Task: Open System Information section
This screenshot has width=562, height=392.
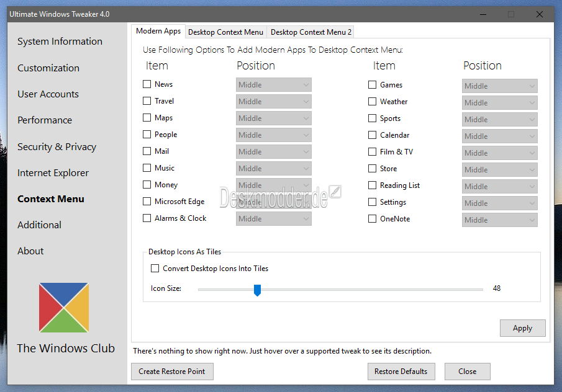Action: pyautogui.click(x=60, y=42)
